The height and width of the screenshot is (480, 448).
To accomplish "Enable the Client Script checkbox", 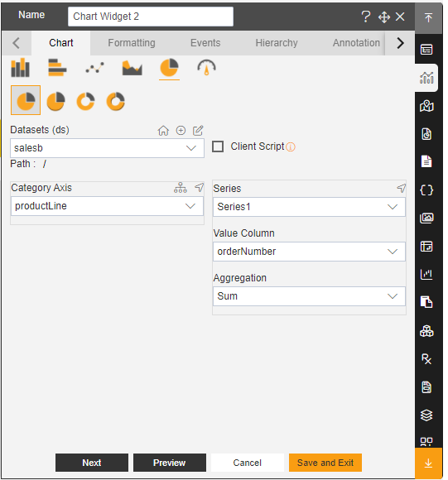I will click(x=218, y=146).
